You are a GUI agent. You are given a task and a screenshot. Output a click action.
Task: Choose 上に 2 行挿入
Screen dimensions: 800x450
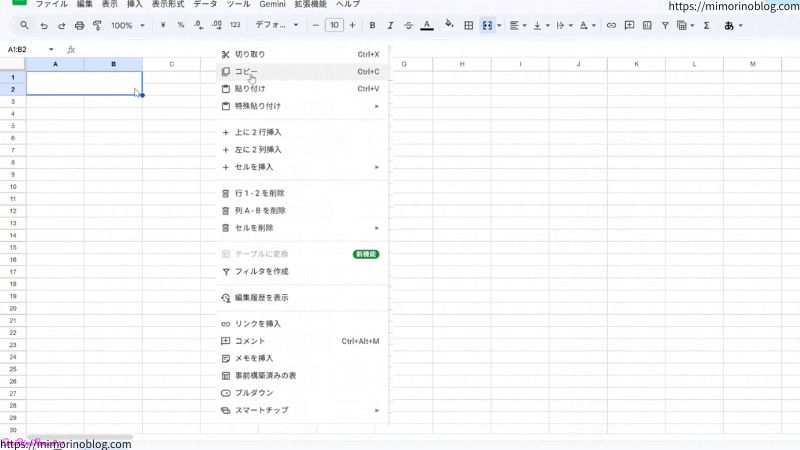[302, 132]
